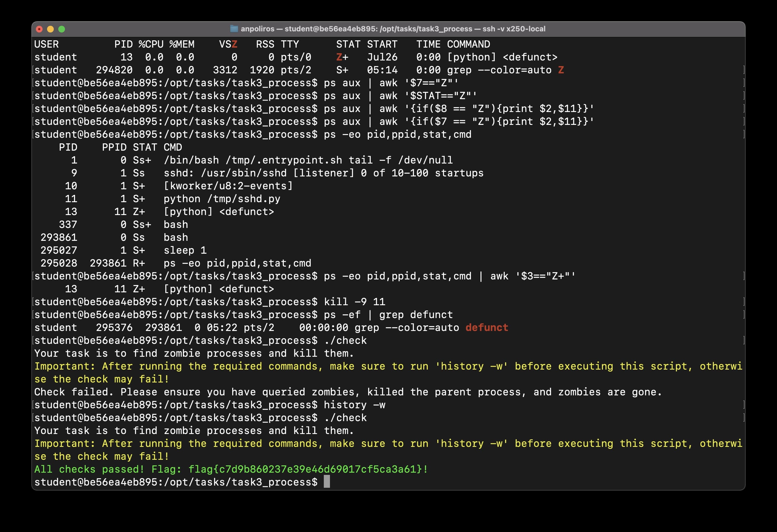Image resolution: width=777 pixels, height=532 pixels.
Task: Click the red close window button
Action: point(39,29)
